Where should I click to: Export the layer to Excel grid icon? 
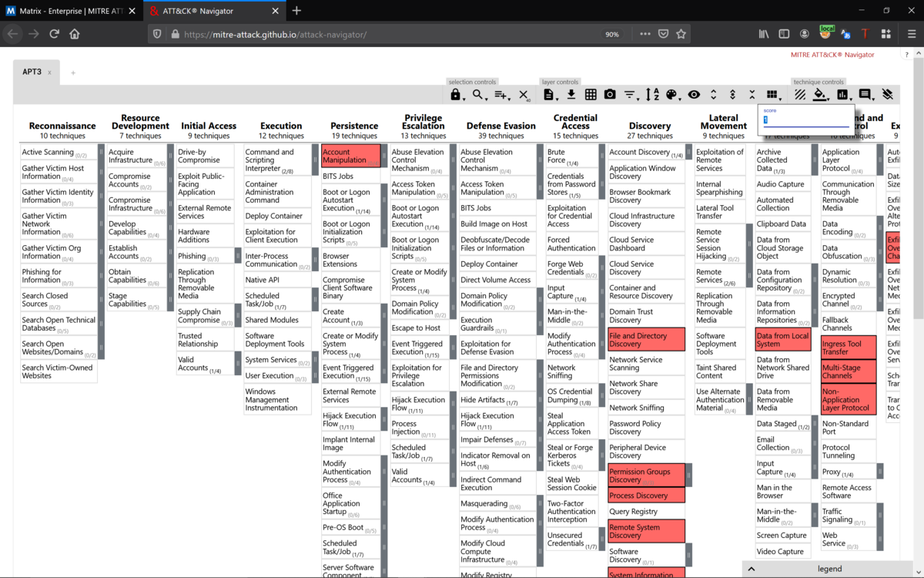click(x=591, y=95)
